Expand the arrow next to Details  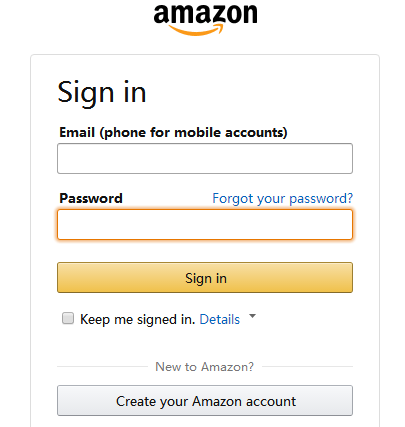(253, 316)
